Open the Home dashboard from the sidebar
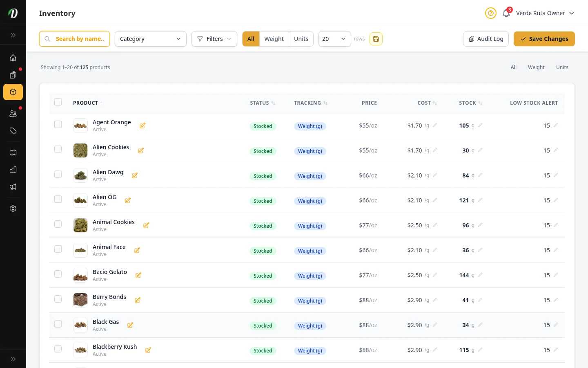 click(x=13, y=58)
